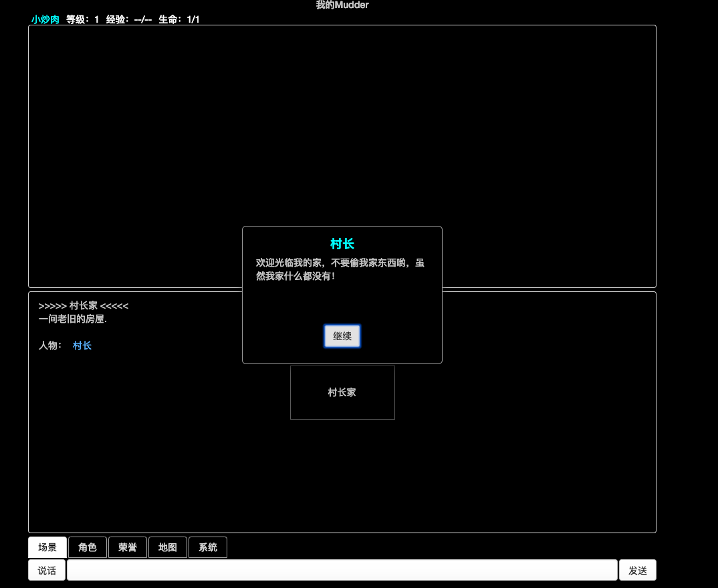Focus the chat message input field

342,570
